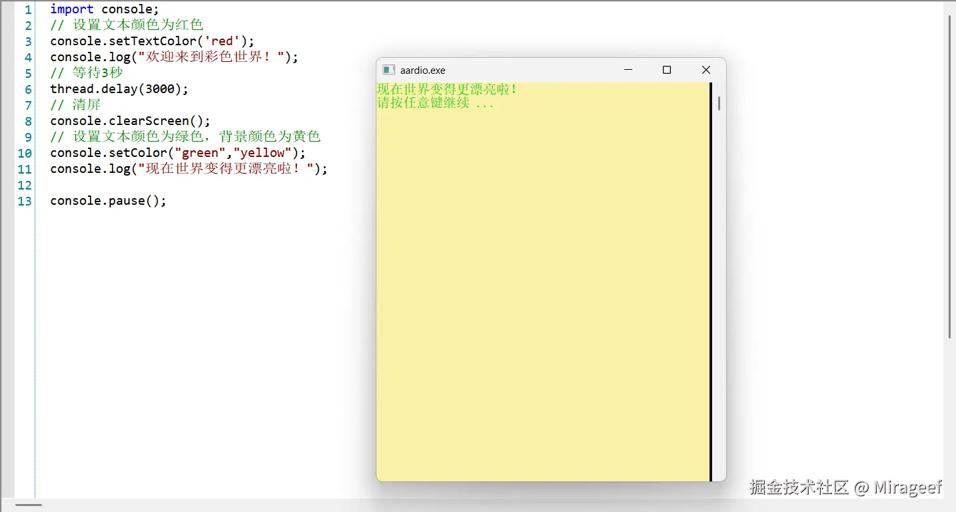Minimize the aardio.exe console window
956x512 pixels.
pyautogui.click(x=628, y=70)
